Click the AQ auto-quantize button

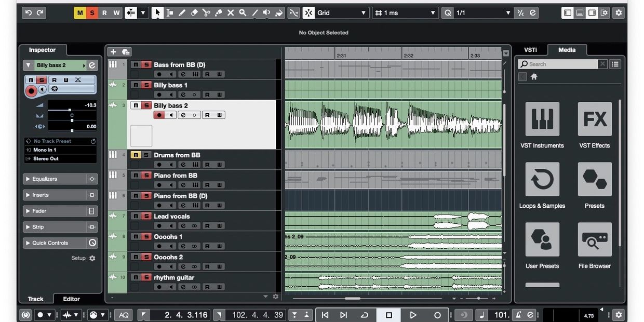tap(124, 315)
